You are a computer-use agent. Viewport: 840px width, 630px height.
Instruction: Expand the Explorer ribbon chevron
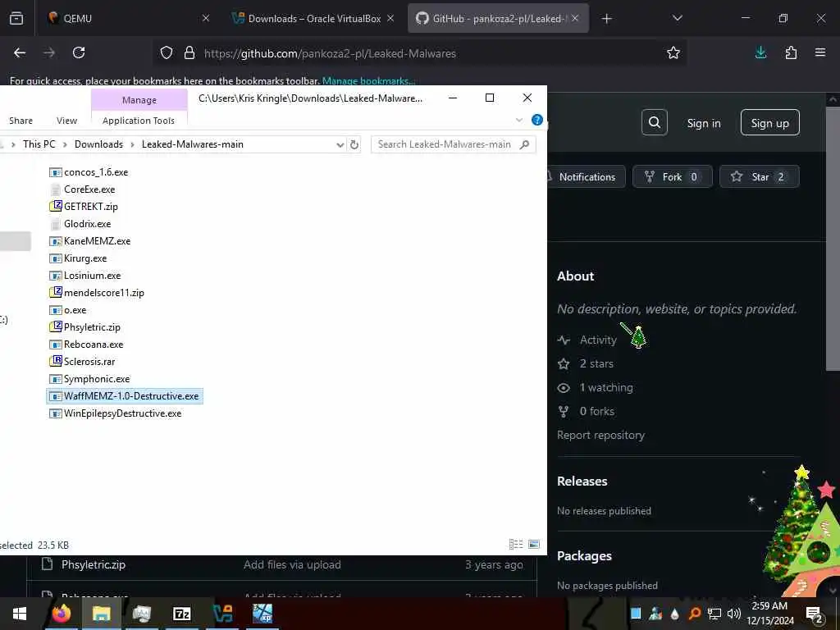[x=518, y=120]
